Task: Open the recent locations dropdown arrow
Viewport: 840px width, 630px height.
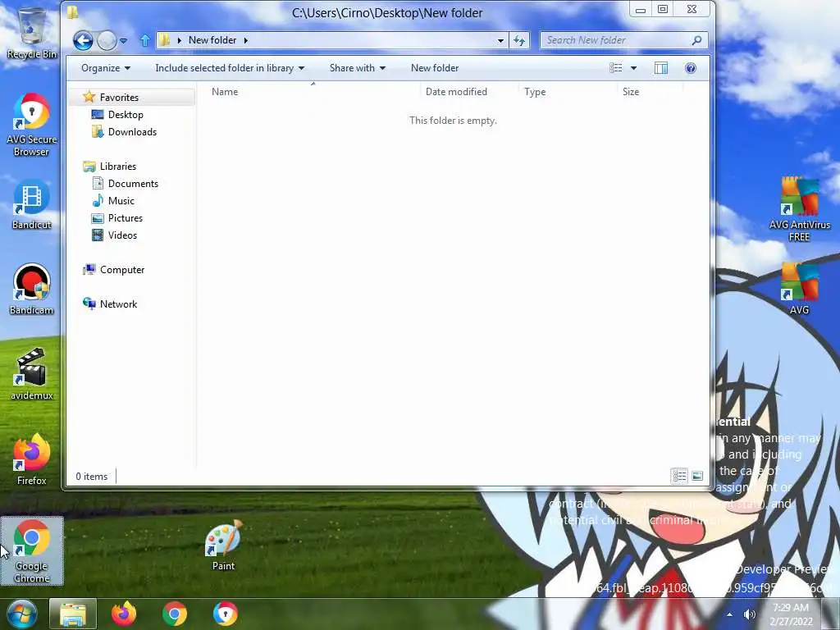Action: point(124,41)
